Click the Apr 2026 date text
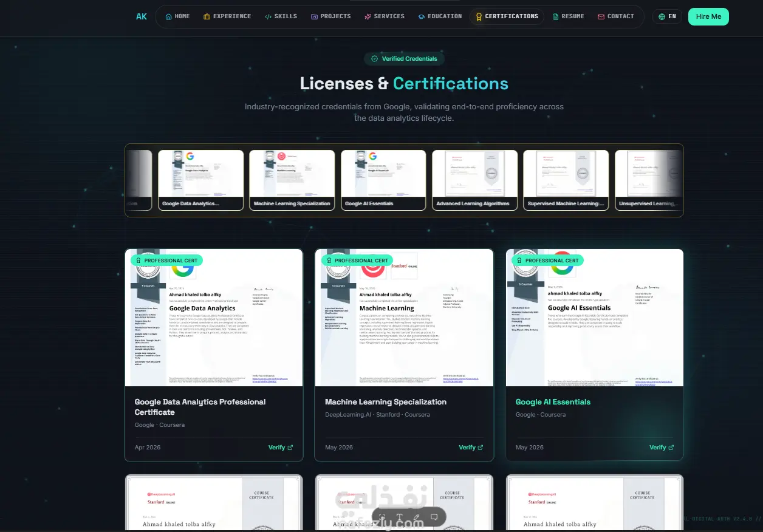This screenshot has width=763, height=532. click(x=148, y=448)
